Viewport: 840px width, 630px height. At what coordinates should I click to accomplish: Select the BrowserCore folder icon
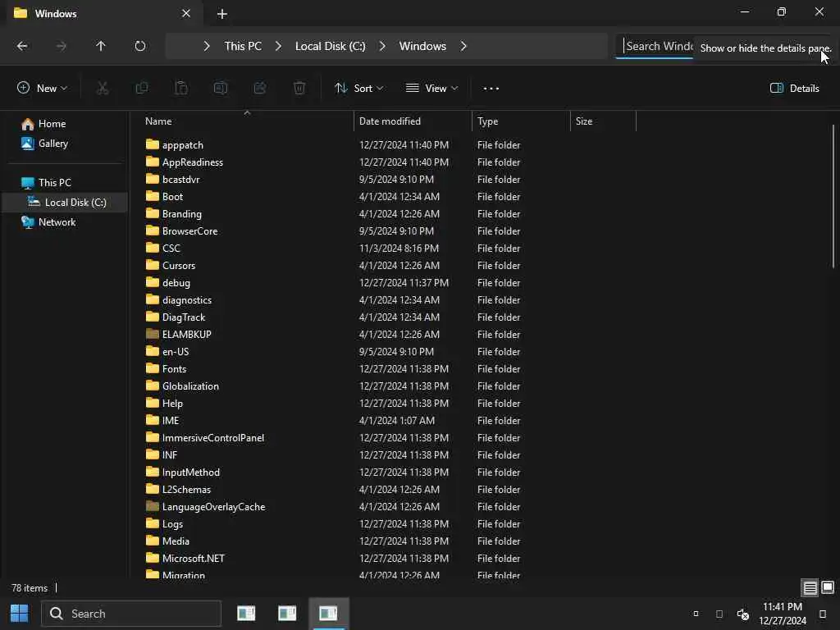153,231
